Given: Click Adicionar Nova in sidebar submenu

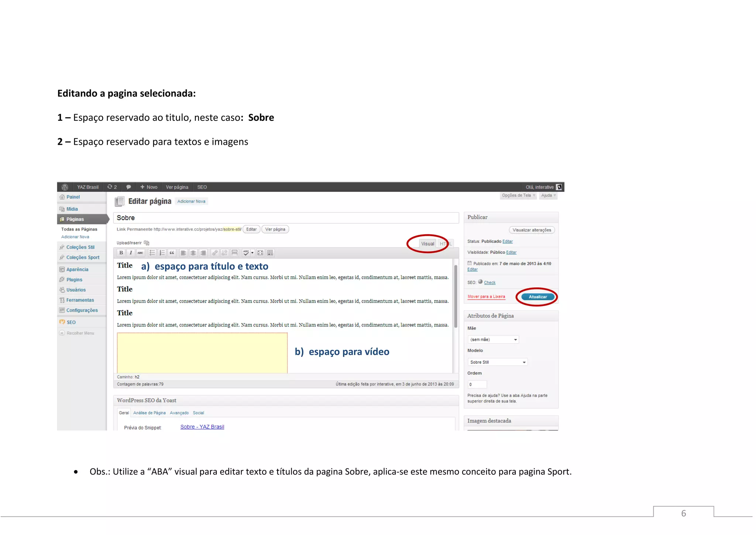Looking at the screenshot, I should (75, 237).
